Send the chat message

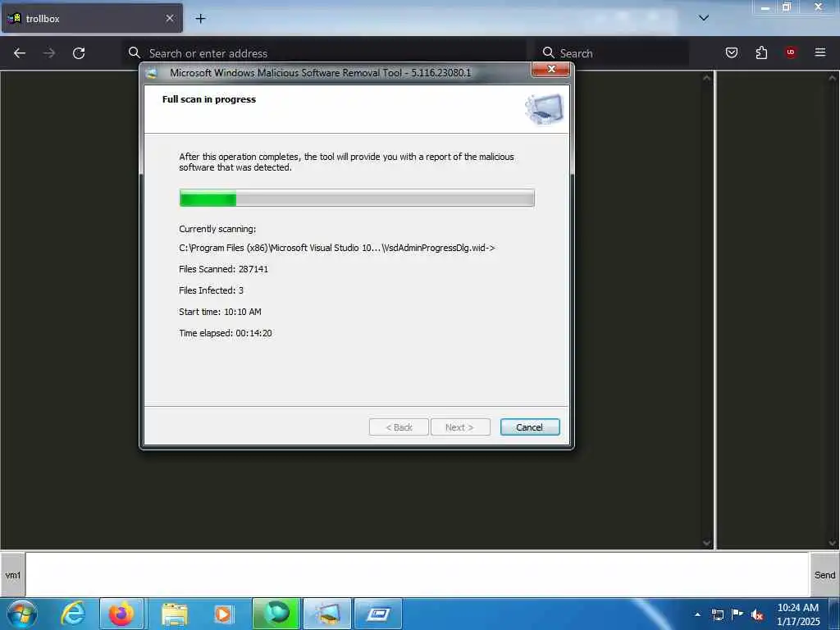click(824, 575)
